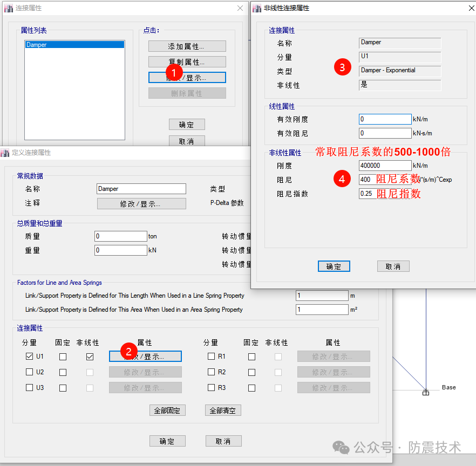The image size is (476, 466).
Task: Click the 全部固定 button
Action: (x=167, y=410)
